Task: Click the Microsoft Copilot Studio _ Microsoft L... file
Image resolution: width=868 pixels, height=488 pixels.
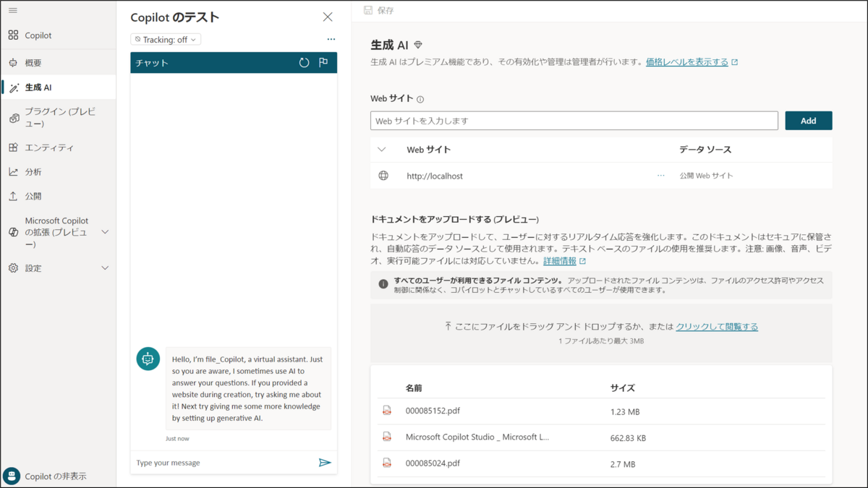Action: [477, 437]
